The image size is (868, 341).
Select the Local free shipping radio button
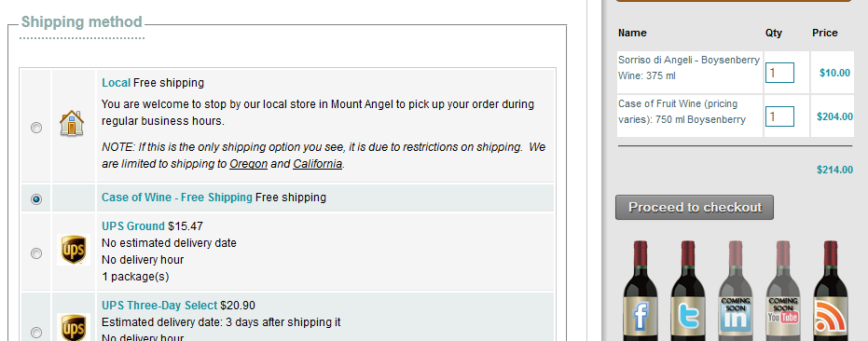click(36, 128)
